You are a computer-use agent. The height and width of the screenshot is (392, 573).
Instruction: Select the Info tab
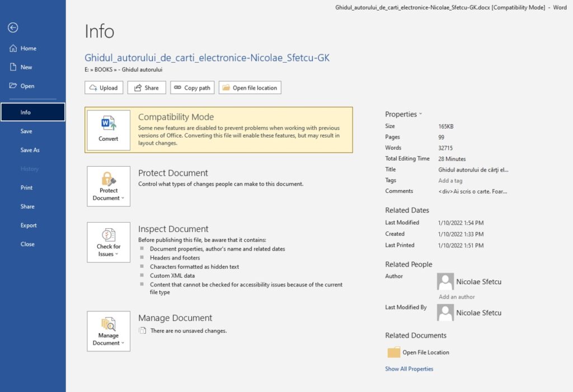(33, 112)
